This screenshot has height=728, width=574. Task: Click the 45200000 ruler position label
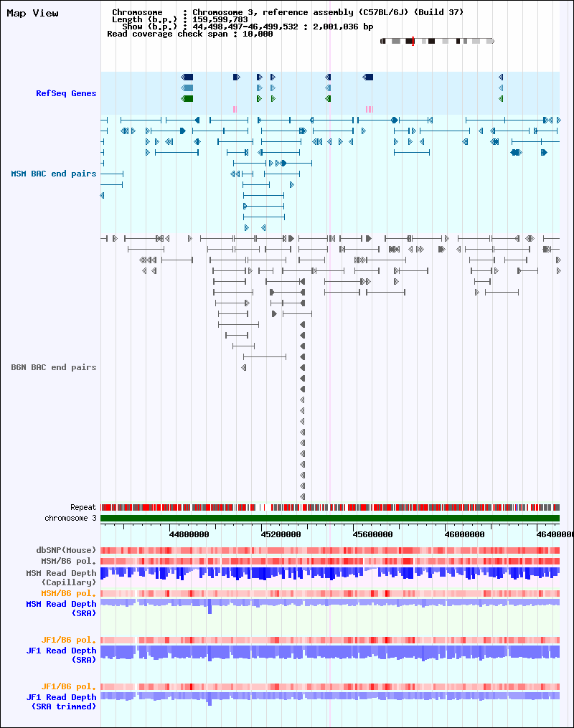pyautogui.click(x=281, y=534)
